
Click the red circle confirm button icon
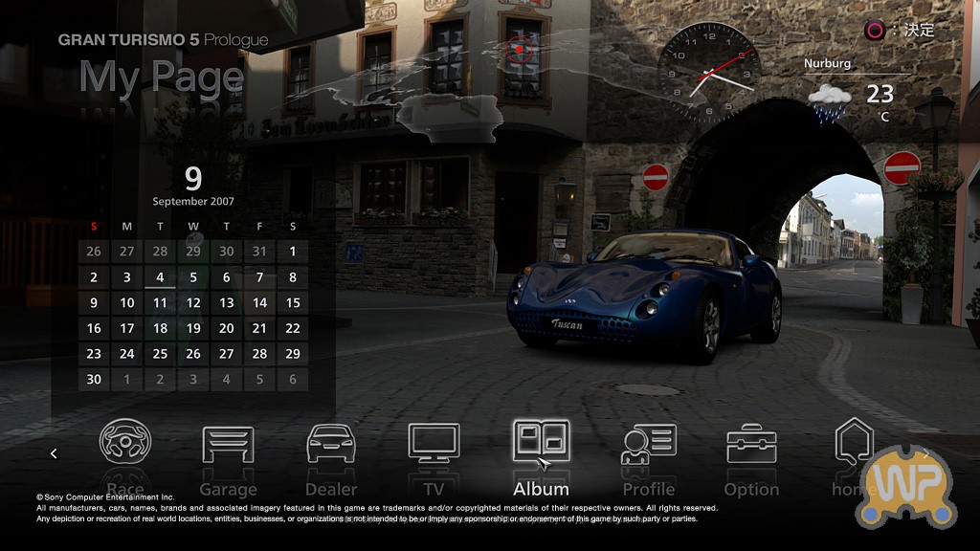tap(874, 31)
